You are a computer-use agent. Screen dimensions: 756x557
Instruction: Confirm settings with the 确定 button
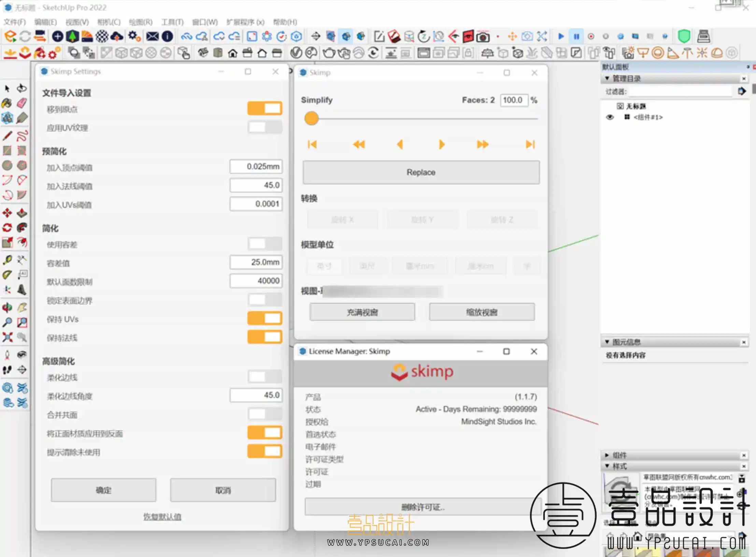[103, 490]
